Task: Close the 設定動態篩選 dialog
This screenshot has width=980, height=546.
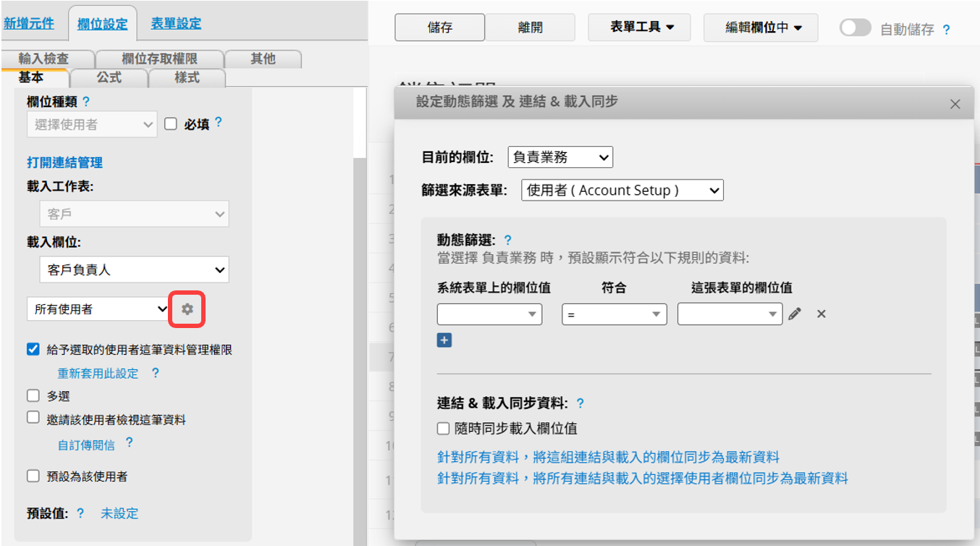Action: click(955, 104)
